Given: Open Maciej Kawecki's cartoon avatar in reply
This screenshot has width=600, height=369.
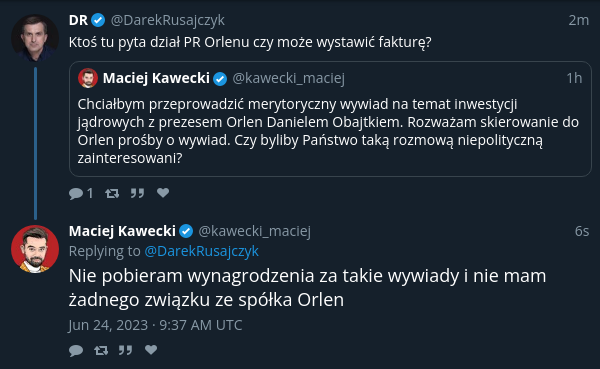Looking at the screenshot, I should (x=35, y=249).
